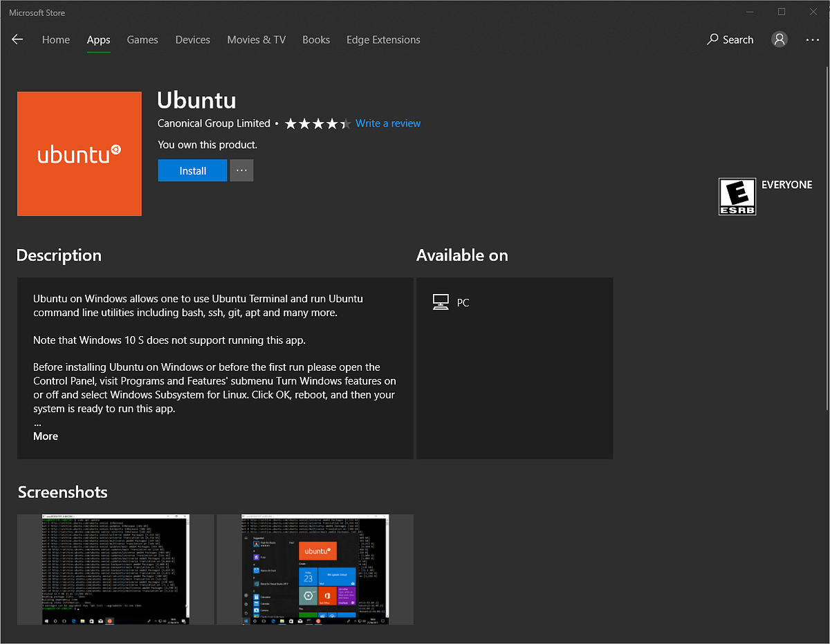Click the orange Ubuntu app logo
The image size is (830, 644).
click(x=80, y=154)
